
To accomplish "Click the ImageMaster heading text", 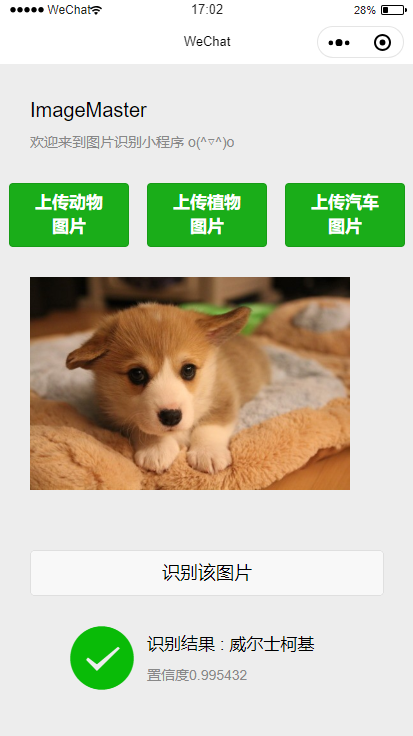I will click(x=89, y=110).
